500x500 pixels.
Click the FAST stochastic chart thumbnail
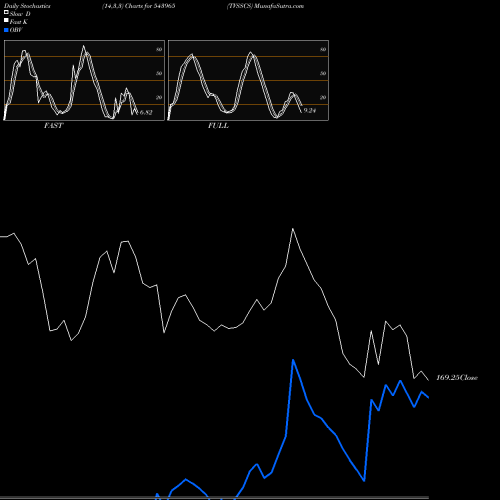click(84, 80)
